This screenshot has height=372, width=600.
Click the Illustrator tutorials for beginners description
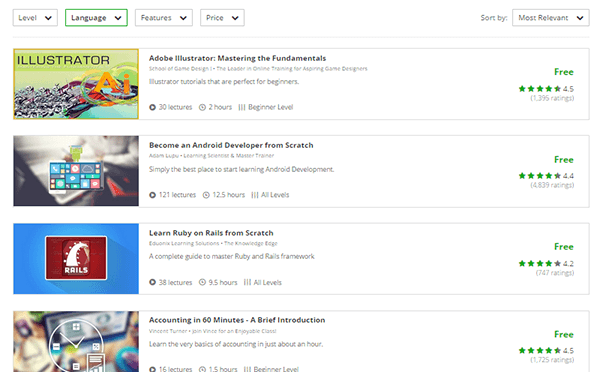pyautogui.click(x=224, y=82)
